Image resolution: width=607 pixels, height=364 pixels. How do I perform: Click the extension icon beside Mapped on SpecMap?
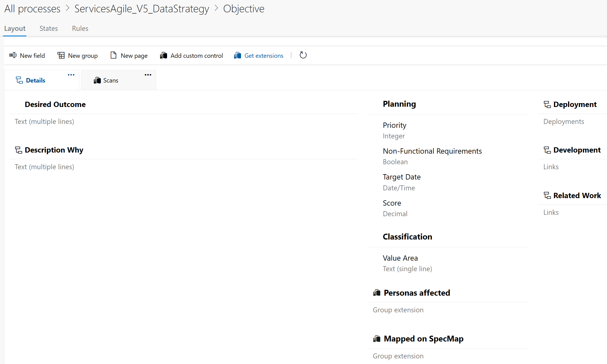[x=377, y=338]
